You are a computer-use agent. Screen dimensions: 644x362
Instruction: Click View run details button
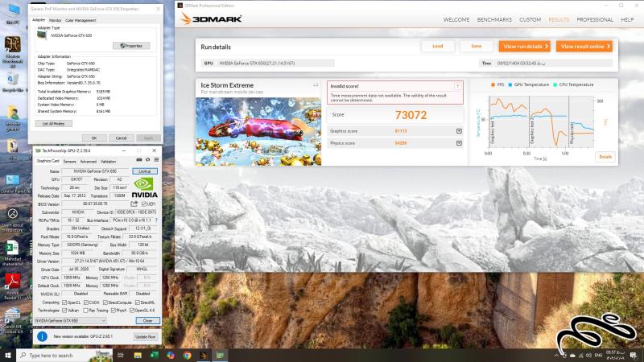click(x=525, y=47)
